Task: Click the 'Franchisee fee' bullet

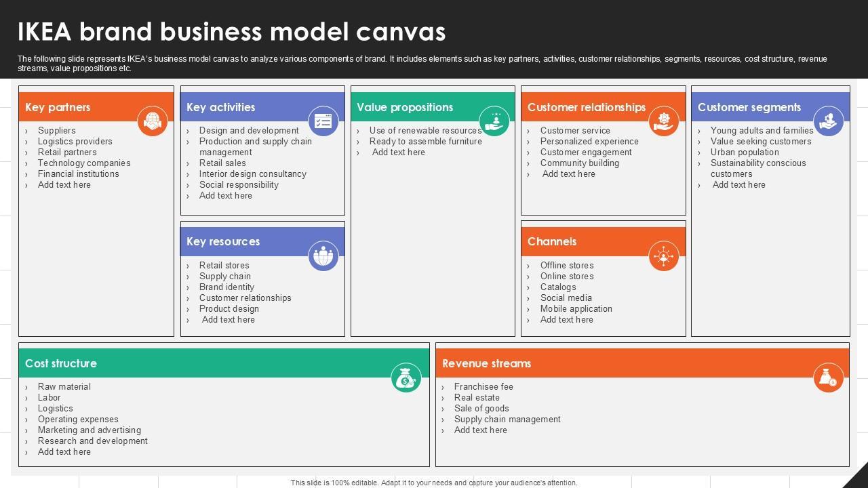Action: click(x=484, y=386)
